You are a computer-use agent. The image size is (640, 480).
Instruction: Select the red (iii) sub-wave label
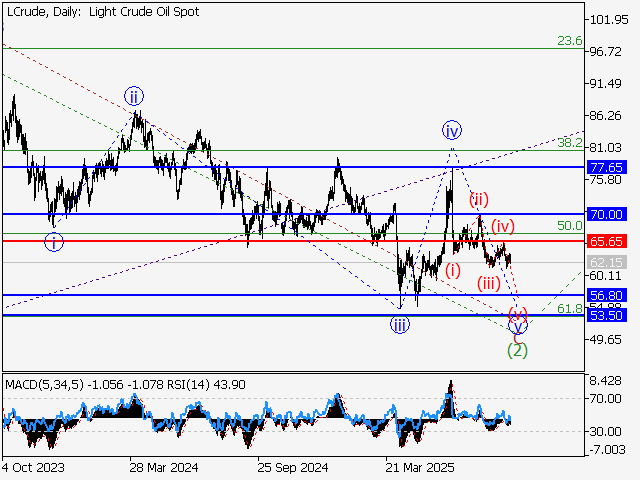tap(488, 283)
